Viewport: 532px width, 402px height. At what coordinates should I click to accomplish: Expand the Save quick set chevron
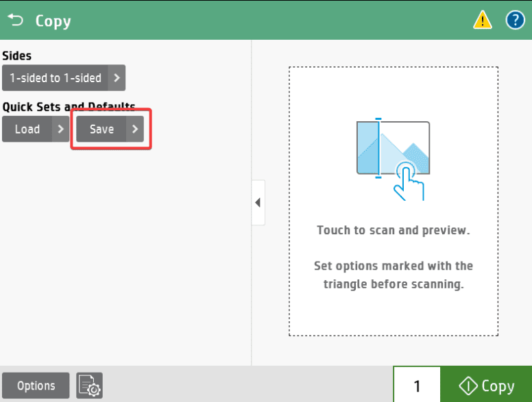click(135, 129)
